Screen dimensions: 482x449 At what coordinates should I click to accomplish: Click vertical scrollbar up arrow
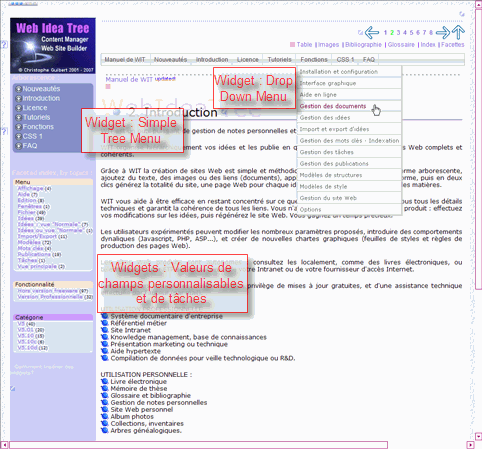[x=478, y=4]
